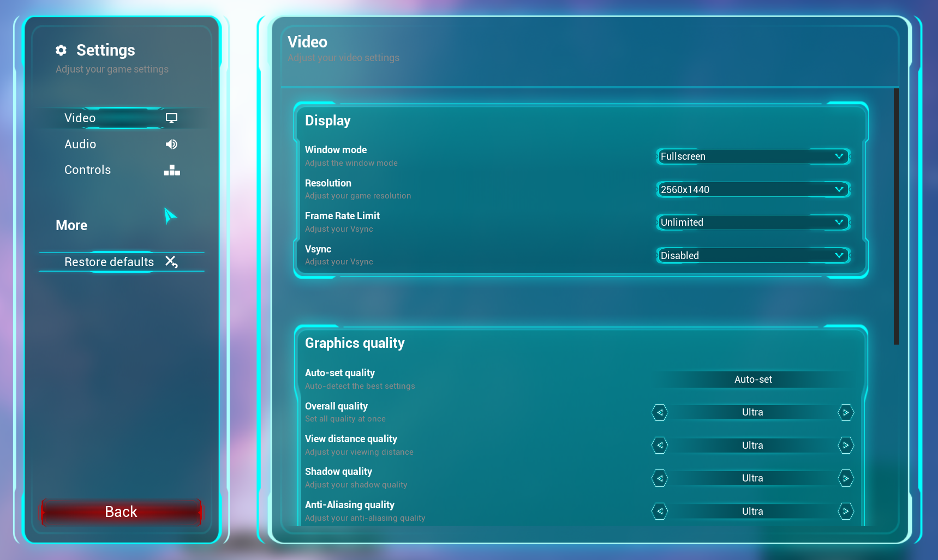
Task: Click the Graphics quality section heading
Action: (x=355, y=344)
